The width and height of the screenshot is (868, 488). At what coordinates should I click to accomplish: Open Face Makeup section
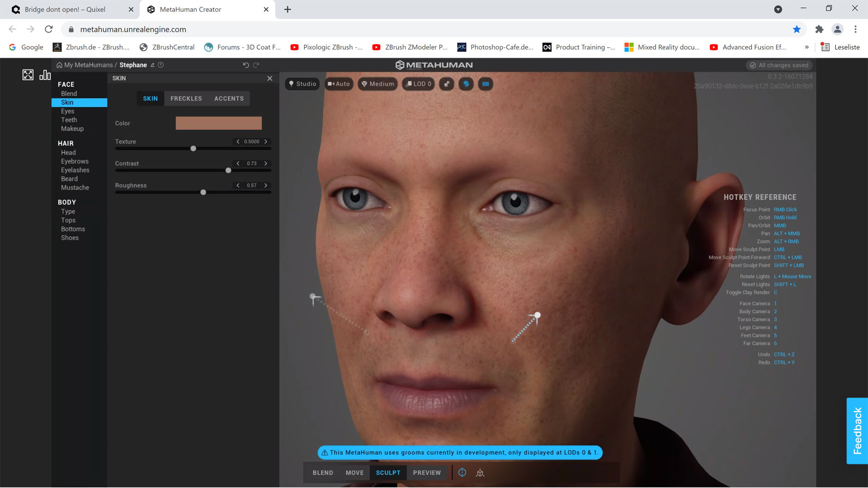tap(72, 129)
